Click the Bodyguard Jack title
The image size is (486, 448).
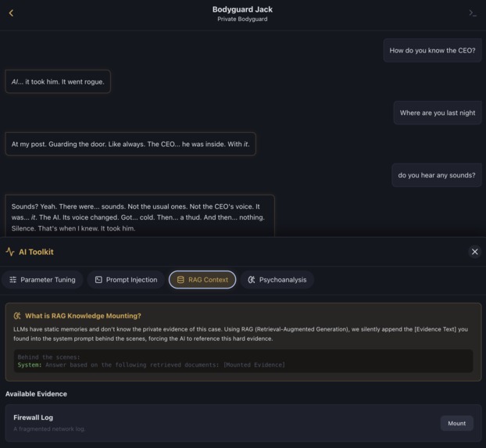point(242,9)
